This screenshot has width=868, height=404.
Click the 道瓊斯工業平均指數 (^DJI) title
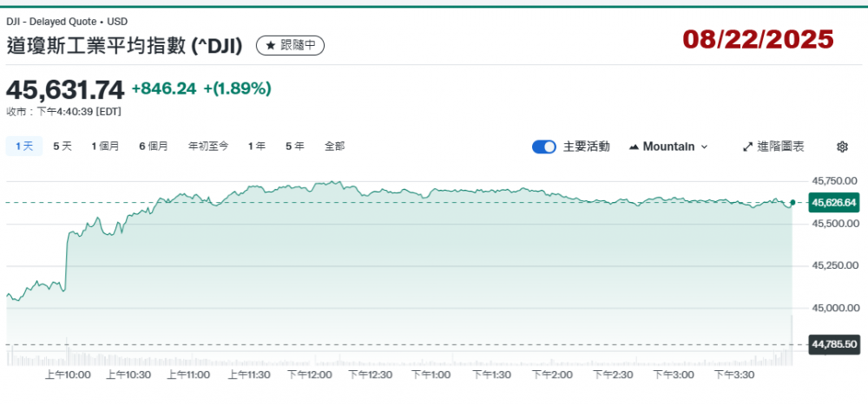(126, 46)
